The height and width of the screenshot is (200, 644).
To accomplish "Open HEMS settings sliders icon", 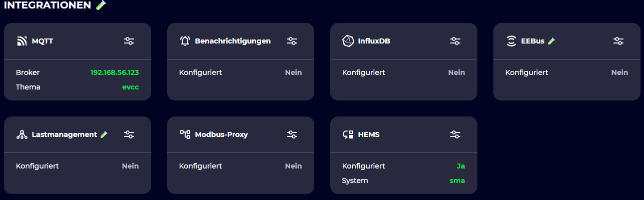I will [455, 134].
